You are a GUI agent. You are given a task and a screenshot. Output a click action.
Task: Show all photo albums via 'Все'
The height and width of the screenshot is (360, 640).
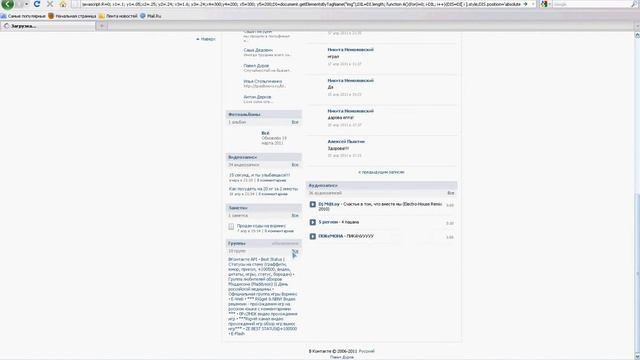295,122
